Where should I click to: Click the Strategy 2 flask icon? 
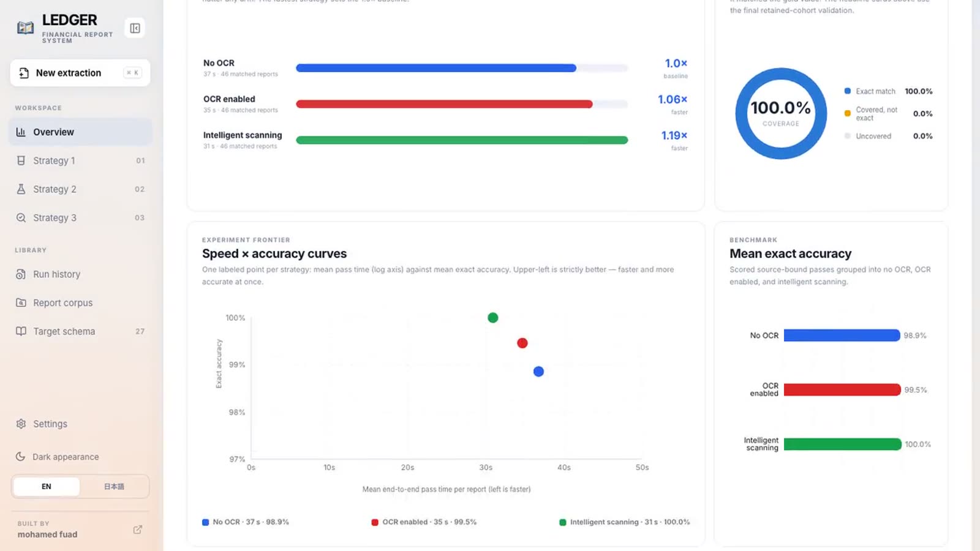[x=21, y=189]
